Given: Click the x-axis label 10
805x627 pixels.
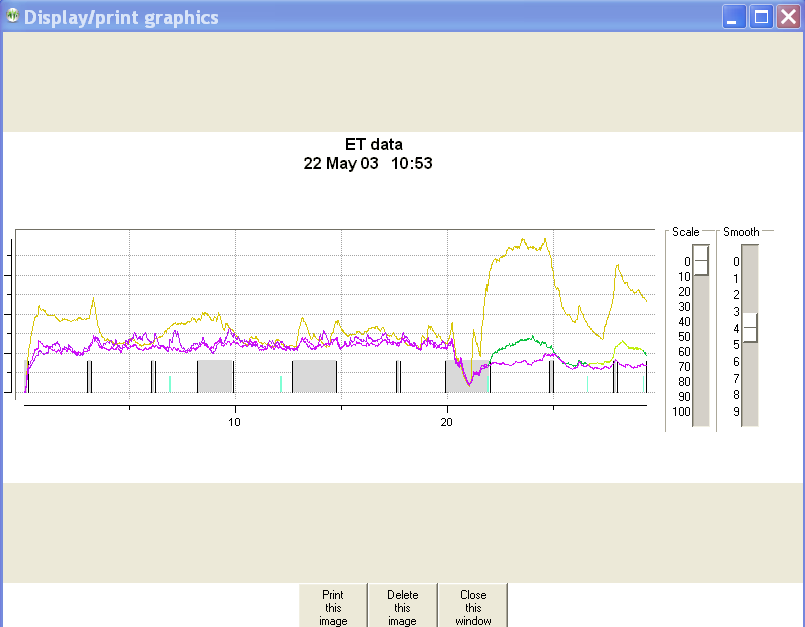Looking at the screenshot, I should (234, 422).
